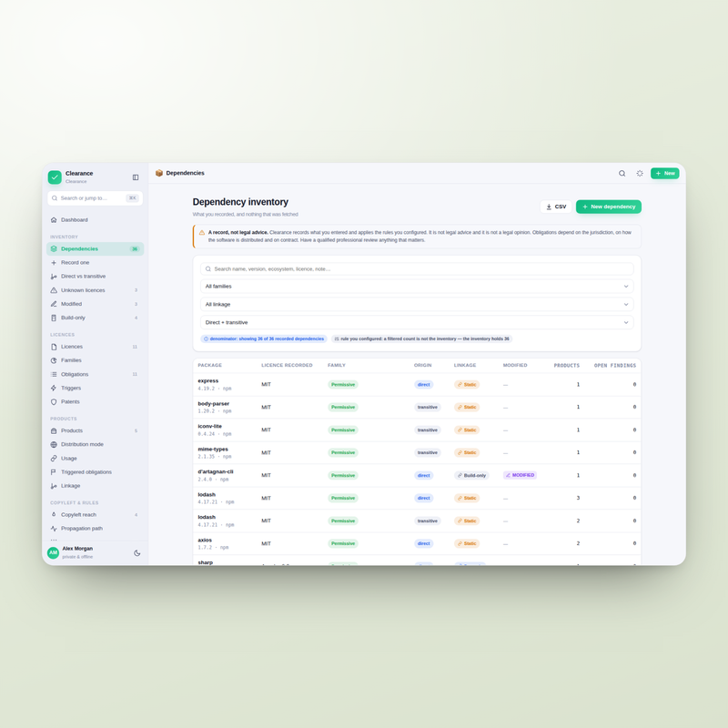Click the Alex Morgan AM avatar
The height and width of the screenshot is (728, 728).
pyautogui.click(x=54, y=552)
